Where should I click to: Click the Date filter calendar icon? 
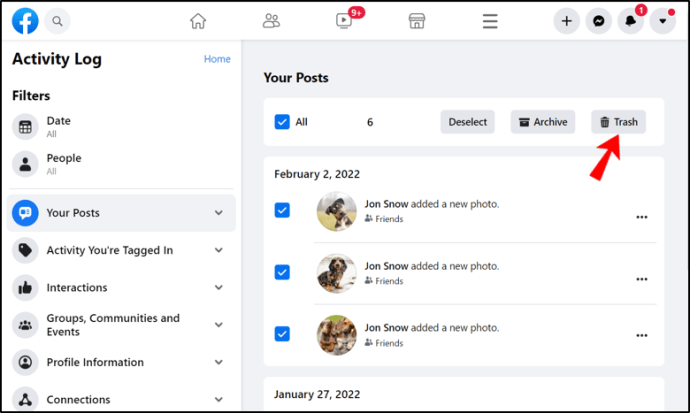pos(25,127)
